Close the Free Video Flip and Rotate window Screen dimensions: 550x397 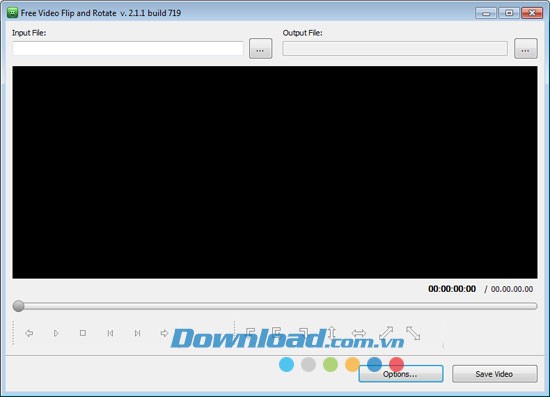(x=532, y=13)
